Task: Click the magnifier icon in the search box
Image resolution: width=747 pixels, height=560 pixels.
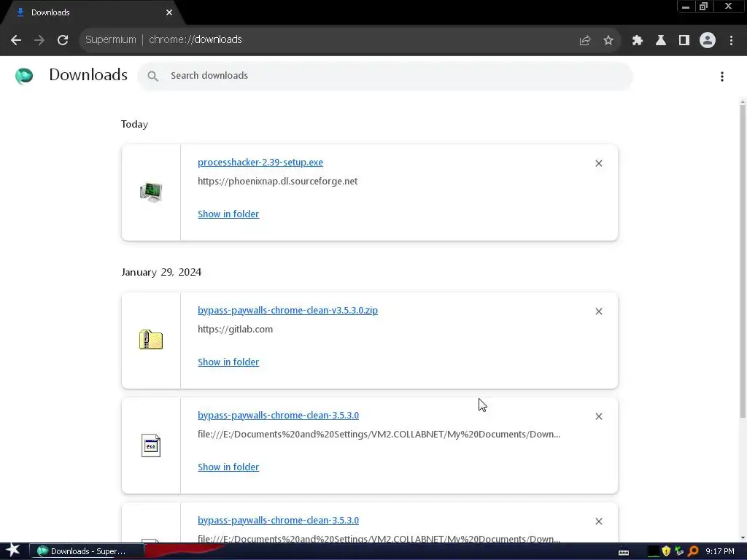Action: (x=152, y=76)
